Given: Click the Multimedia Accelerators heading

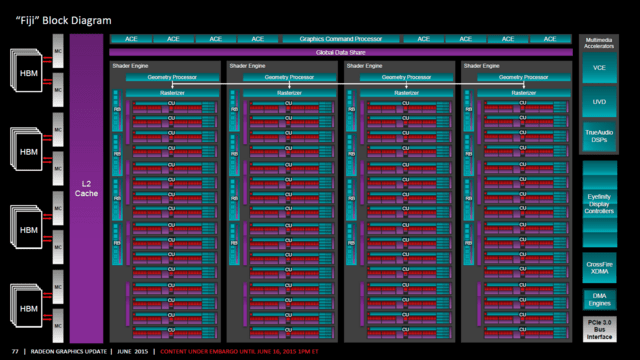Looking at the screenshot, I should coord(599,43).
